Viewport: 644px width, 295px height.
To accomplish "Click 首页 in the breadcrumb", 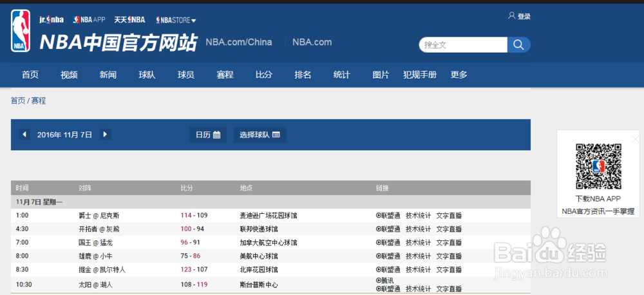I will pos(18,100).
